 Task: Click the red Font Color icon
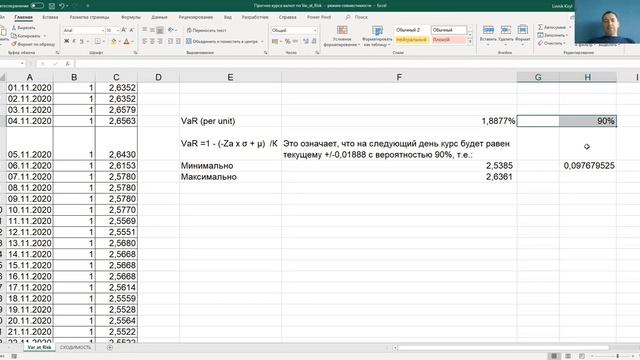point(127,41)
